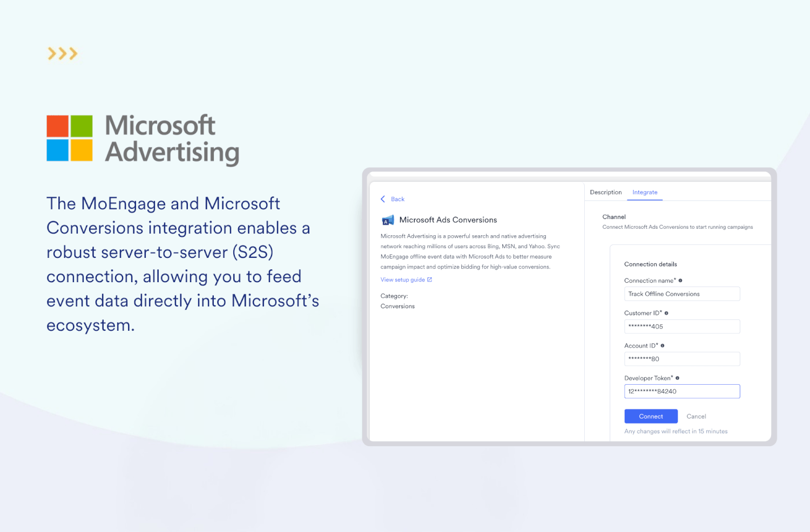This screenshot has height=532, width=810.
Task: Focus the Connection name input field
Action: coord(681,294)
